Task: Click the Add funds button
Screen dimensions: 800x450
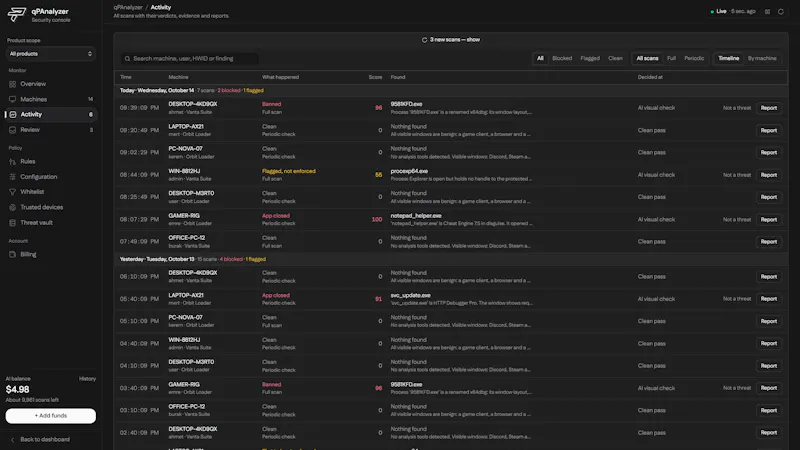Action: tap(51, 416)
